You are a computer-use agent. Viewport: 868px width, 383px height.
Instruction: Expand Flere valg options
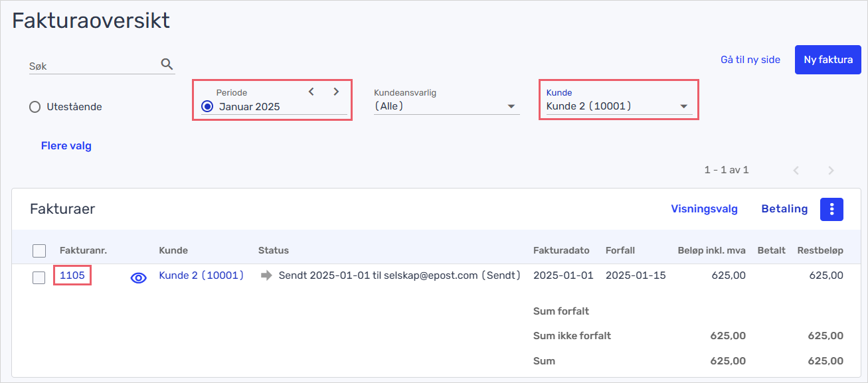click(66, 146)
